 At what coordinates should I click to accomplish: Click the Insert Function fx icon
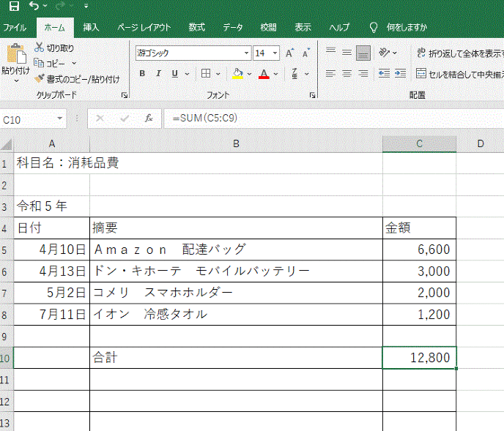click(x=148, y=118)
